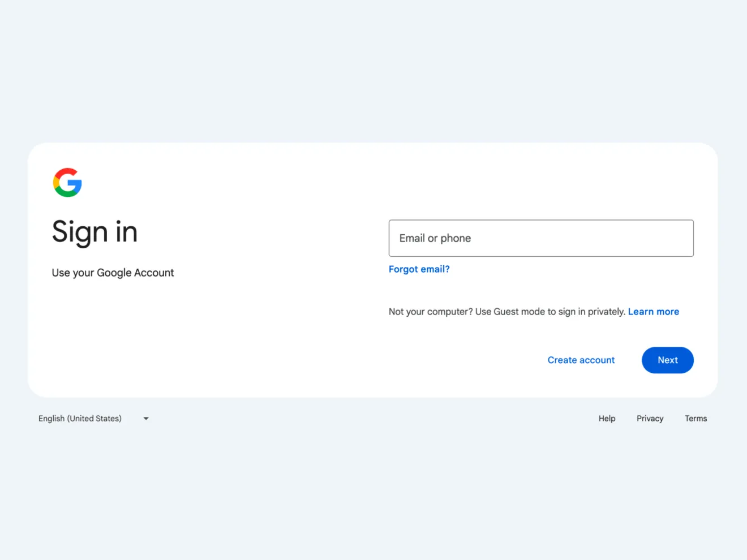Focus the Email or phone field

[x=541, y=238]
